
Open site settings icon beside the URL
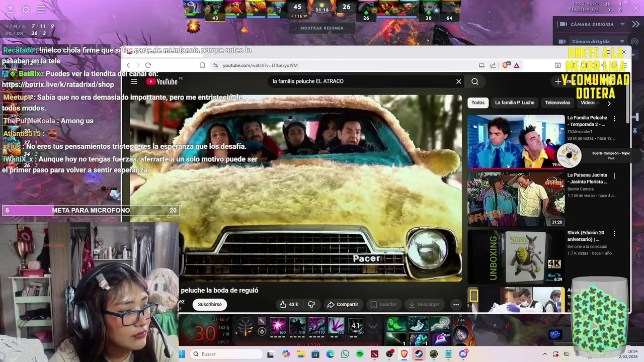coord(215,65)
